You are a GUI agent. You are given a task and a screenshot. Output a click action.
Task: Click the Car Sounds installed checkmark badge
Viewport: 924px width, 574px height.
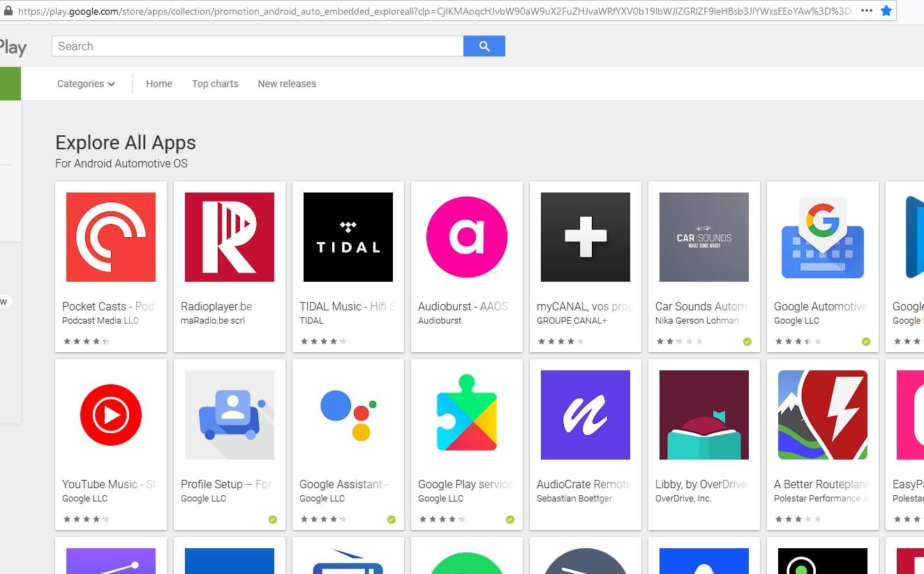point(747,342)
